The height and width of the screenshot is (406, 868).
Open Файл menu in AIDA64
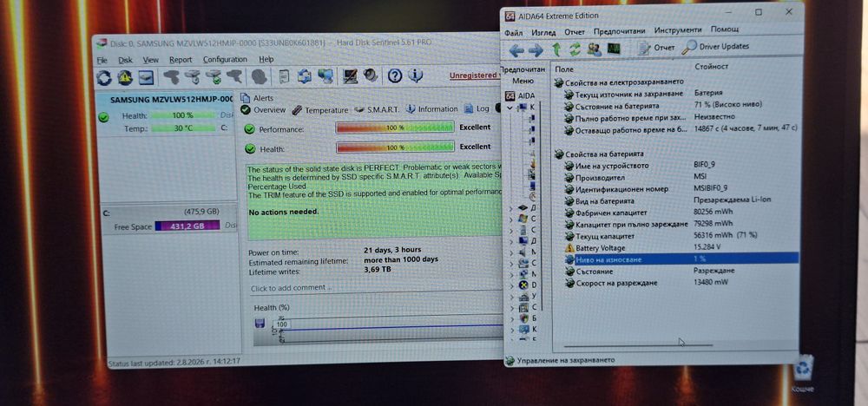pyautogui.click(x=514, y=33)
